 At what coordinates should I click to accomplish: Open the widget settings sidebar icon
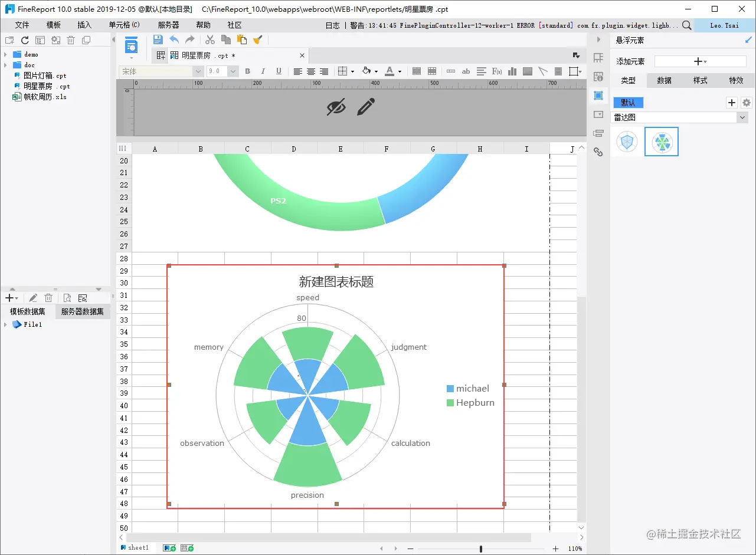pyautogui.click(x=598, y=114)
